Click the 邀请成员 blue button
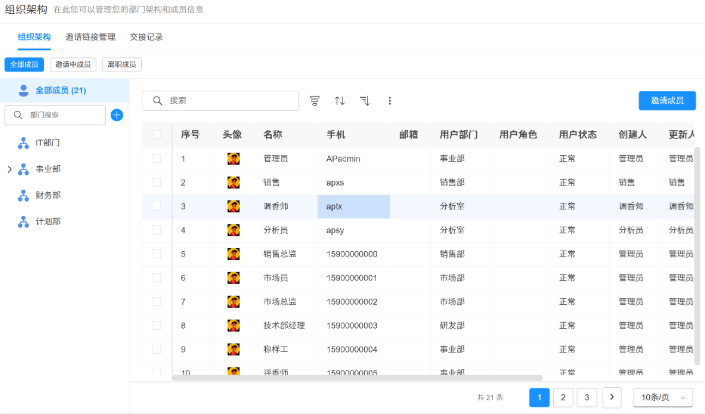The height and width of the screenshot is (414, 705). tap(666, 101)
